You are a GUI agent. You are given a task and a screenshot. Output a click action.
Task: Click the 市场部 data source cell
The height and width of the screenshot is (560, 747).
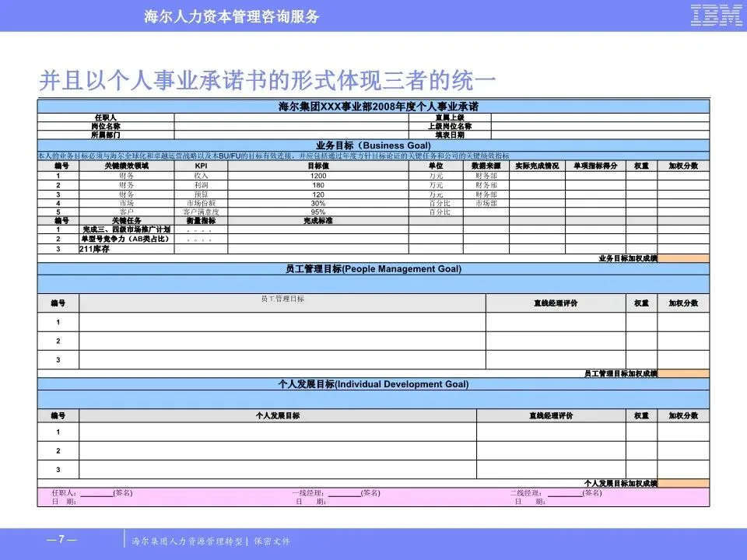486,203
